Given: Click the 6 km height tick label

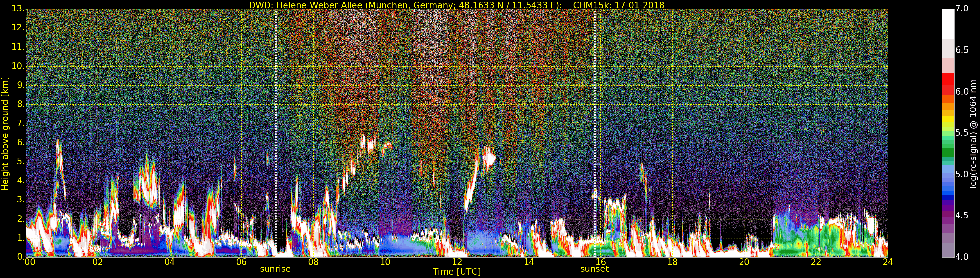Looking at the screenshot, I should pyautogui.click(x=20, y=142).
